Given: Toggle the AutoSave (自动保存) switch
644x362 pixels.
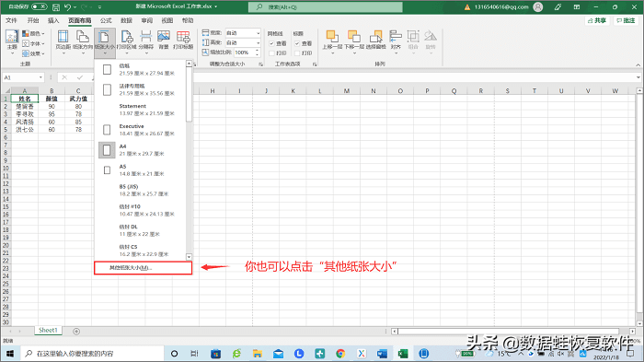Looking at the screenshot, I should click(40, 6).
